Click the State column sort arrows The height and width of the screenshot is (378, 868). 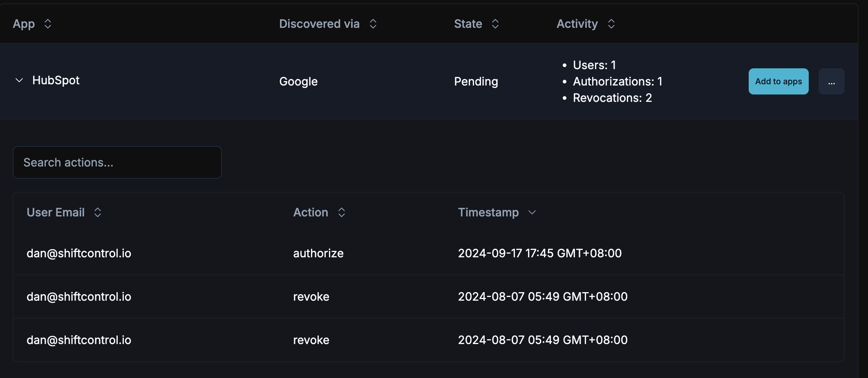click(x=495, y=24)
